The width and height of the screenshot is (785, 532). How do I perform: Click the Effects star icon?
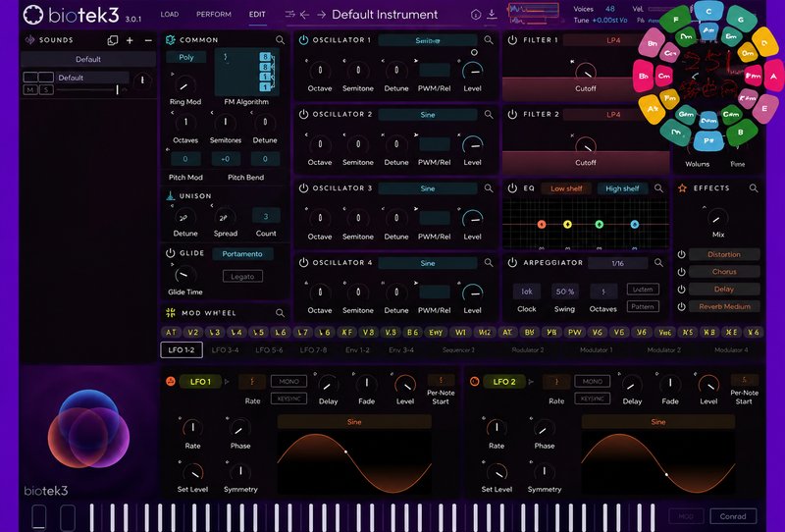tap(682, 188)
